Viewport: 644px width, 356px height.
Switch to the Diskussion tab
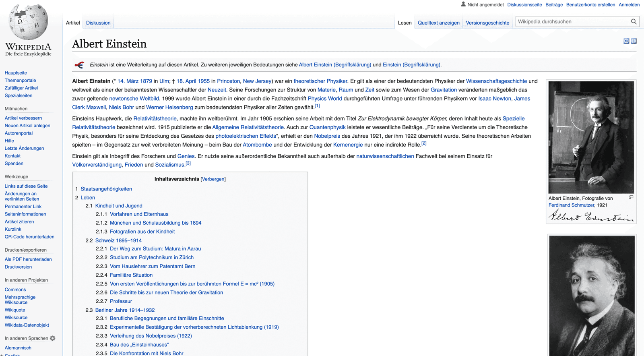coord(98,23)
